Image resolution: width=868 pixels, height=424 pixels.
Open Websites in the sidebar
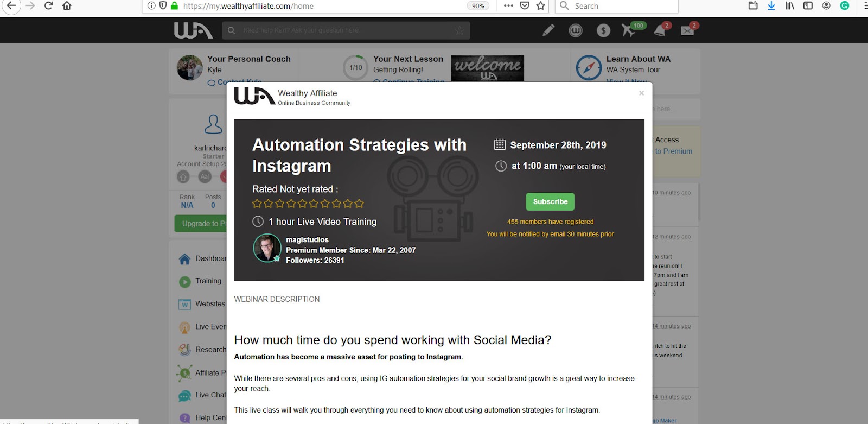(201, 304)
